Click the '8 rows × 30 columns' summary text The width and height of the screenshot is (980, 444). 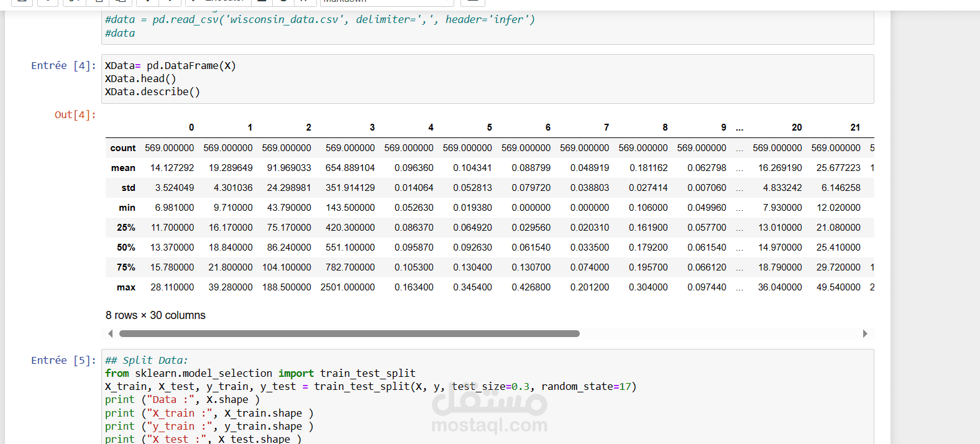pyautogui.click(x=155, y=315)
